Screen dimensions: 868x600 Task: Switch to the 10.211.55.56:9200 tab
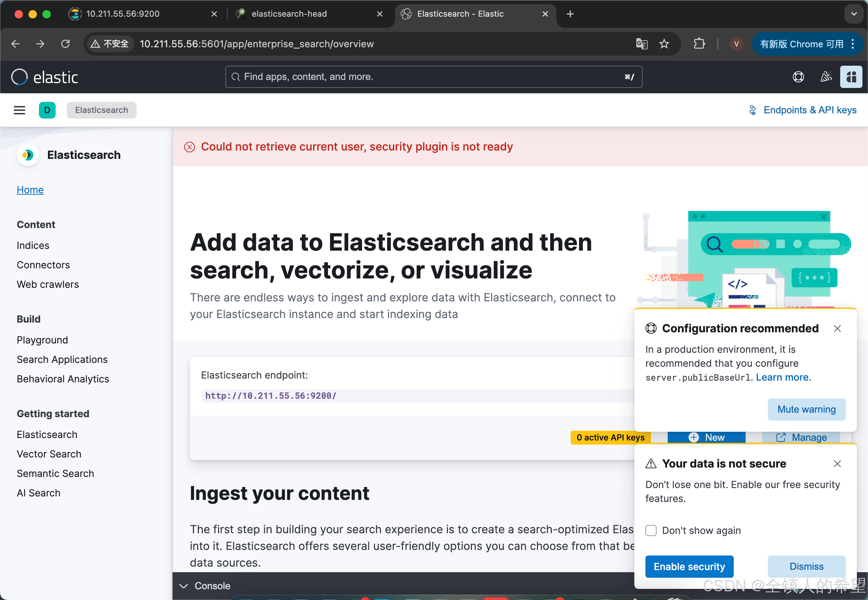(143, 14)
